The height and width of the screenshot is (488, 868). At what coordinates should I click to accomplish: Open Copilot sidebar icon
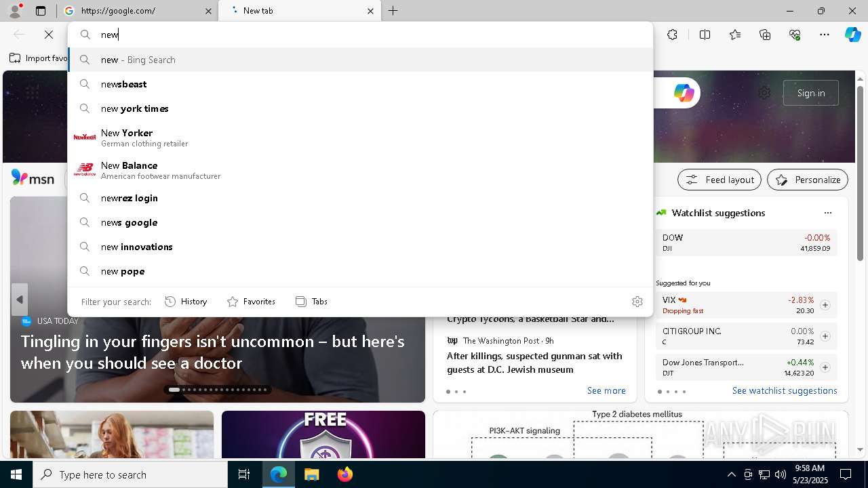click(853, 35)
